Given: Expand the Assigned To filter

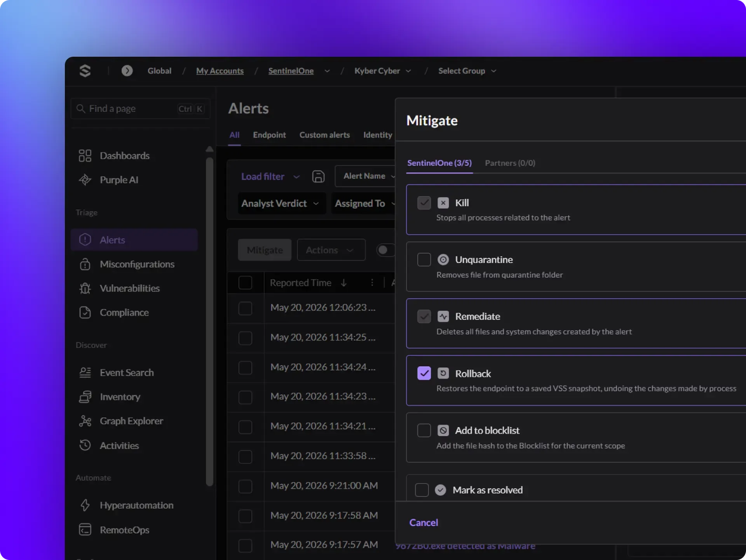Looking at the screenshot, I should pos(364,203).
